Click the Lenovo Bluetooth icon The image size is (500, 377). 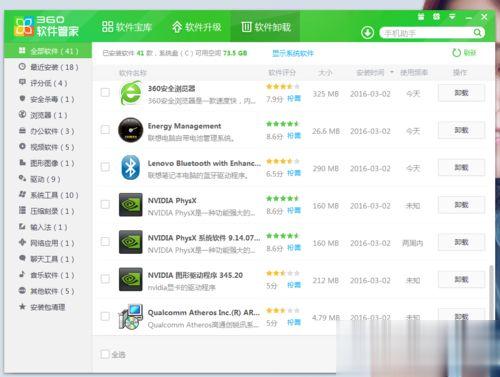[130, 167]
